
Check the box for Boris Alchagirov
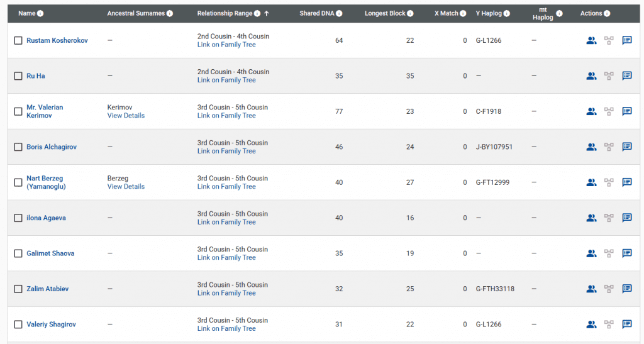(x=18, y=147)
